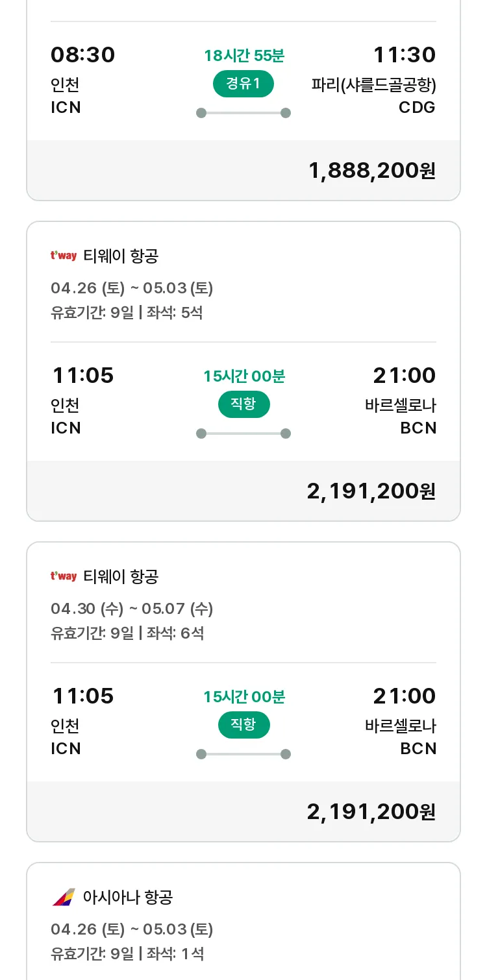Viewport: 487px width, 980px height.
Task: Tap the t'way logo on the 04.26 flight card
Action: (64, 256)
